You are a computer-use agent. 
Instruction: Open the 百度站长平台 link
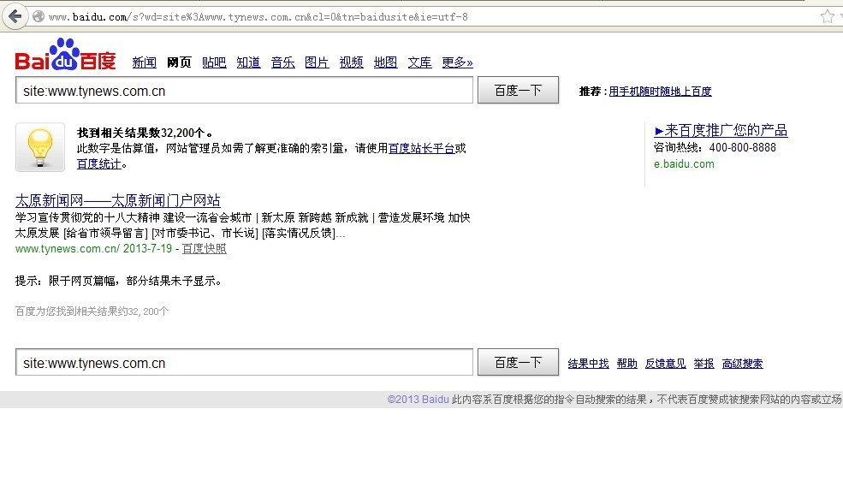pos(421,148)
